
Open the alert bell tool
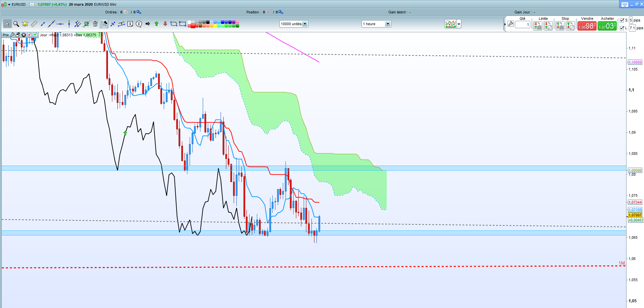(25, 24)
